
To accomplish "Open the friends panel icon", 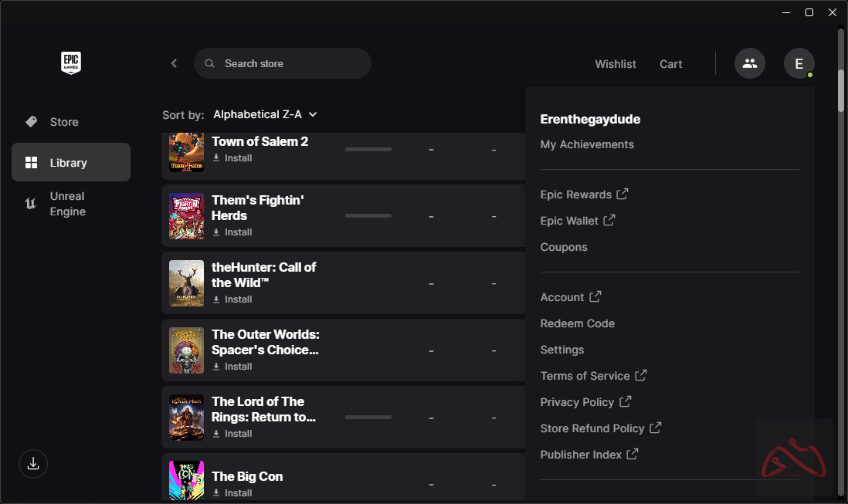I will (749, 63).
